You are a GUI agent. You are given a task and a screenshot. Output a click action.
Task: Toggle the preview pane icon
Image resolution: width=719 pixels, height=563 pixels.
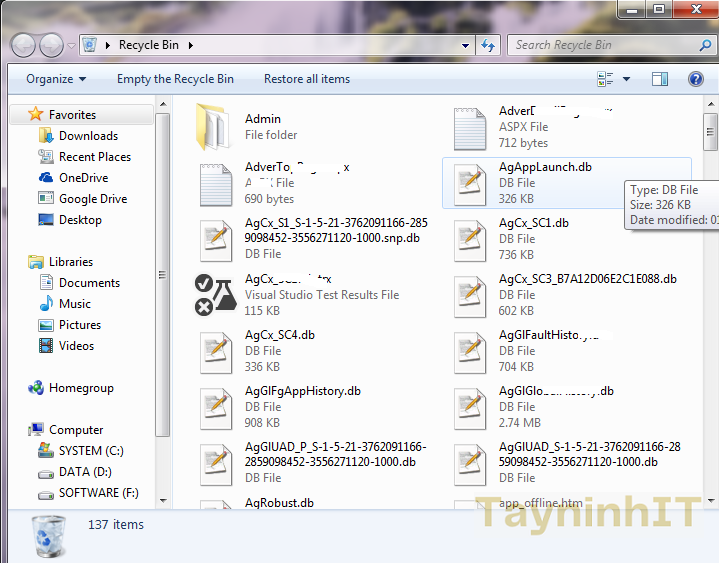[x=659, y=79]
